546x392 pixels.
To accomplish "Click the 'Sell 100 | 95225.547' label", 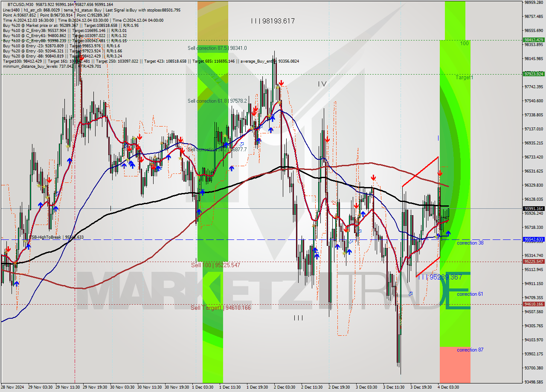I will (215, 265).
